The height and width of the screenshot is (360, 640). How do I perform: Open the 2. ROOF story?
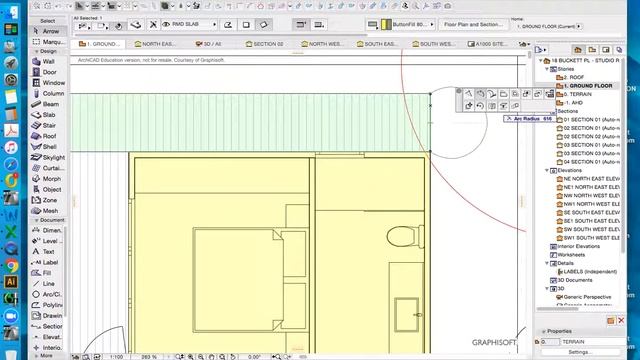click(x=570, y=77)
